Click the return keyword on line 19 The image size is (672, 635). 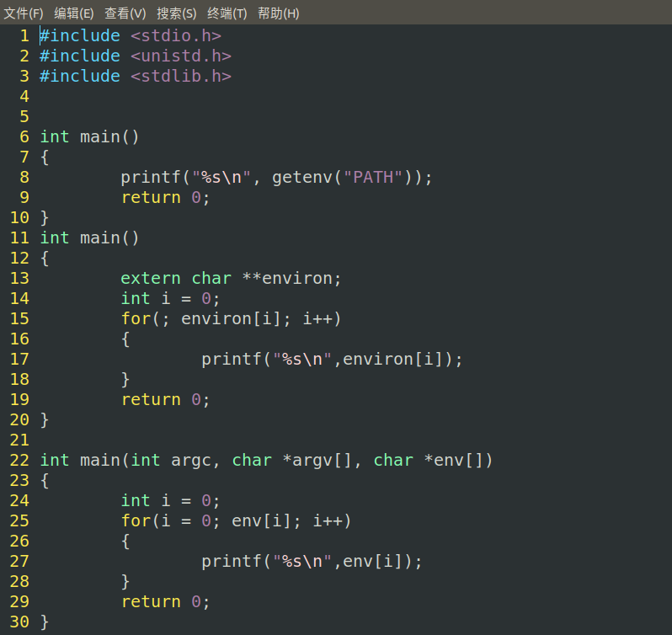(x=151, y=399)
